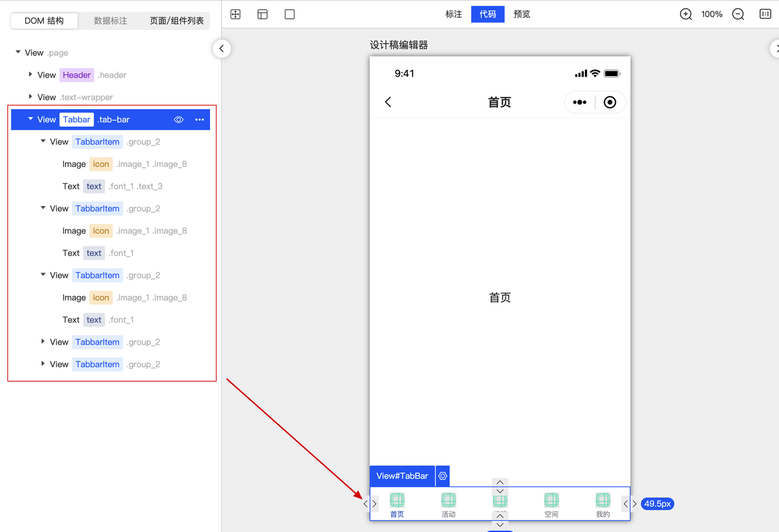Click the zoom in magnifier icon

(x=686, y=13)
